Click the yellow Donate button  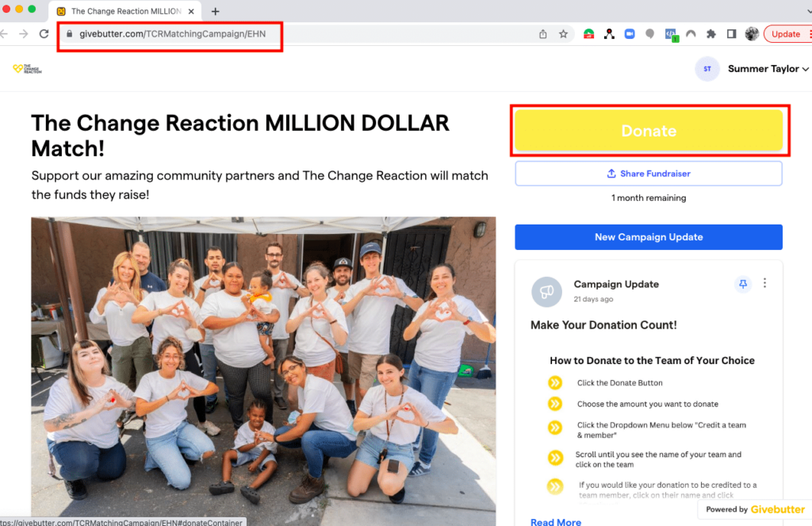[649, 131]
